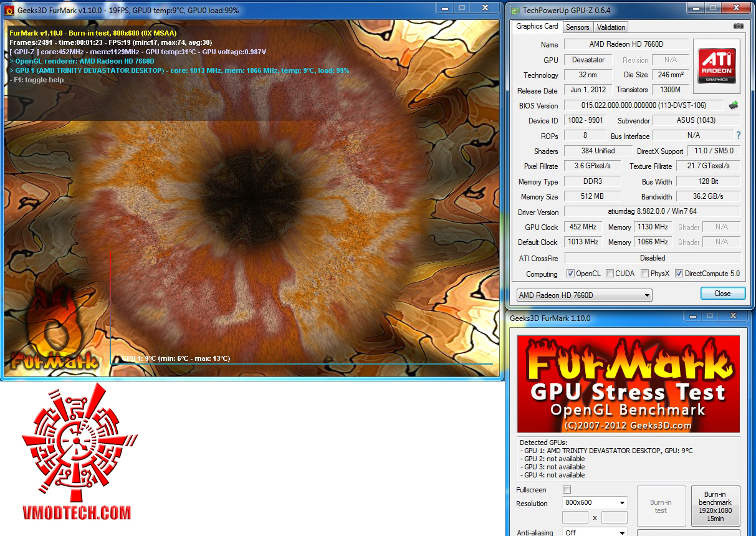Click the Subvendor value ASUS (1043)
The image size is (756, 536).
click(x=696, y=120)
